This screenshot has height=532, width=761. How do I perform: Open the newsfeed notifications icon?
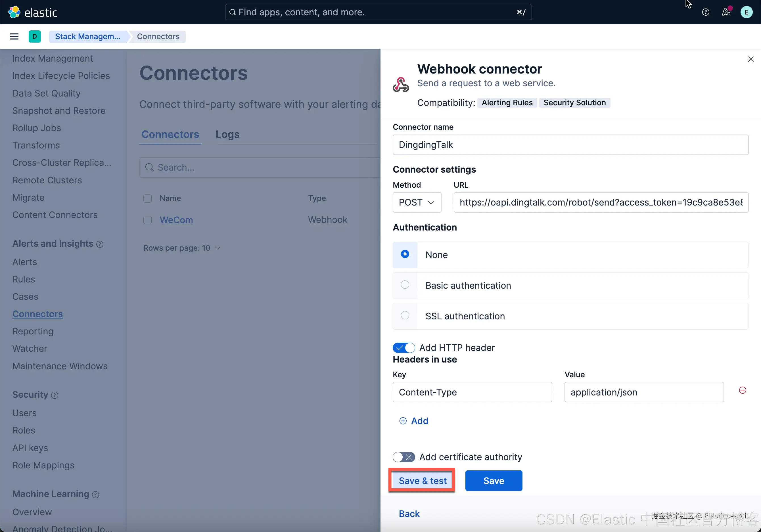[726, 12]
